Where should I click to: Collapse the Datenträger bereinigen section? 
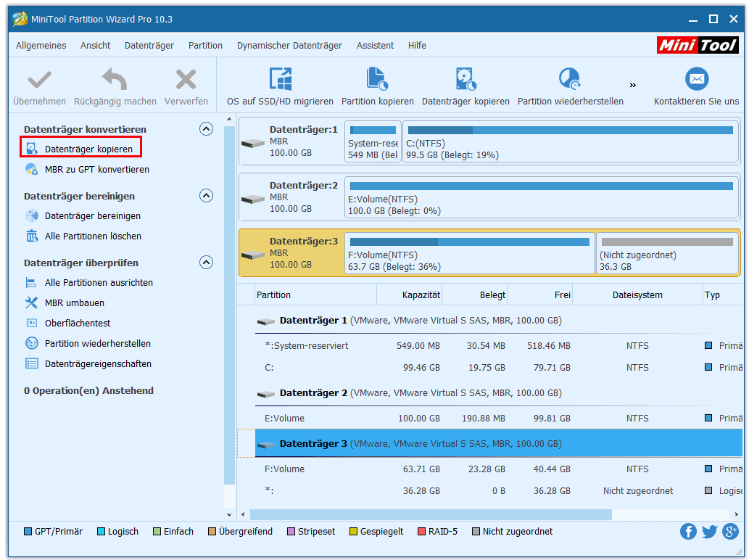[x=206, y=196]
